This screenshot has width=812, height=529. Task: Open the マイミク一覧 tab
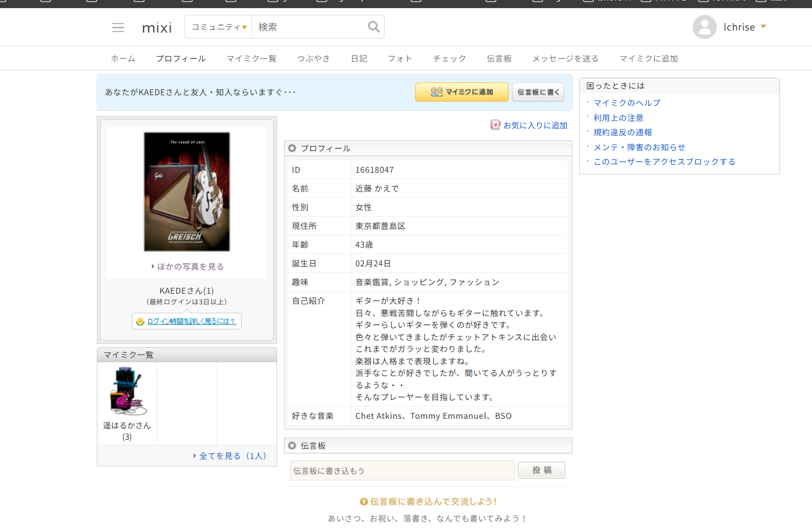(251, 58)
